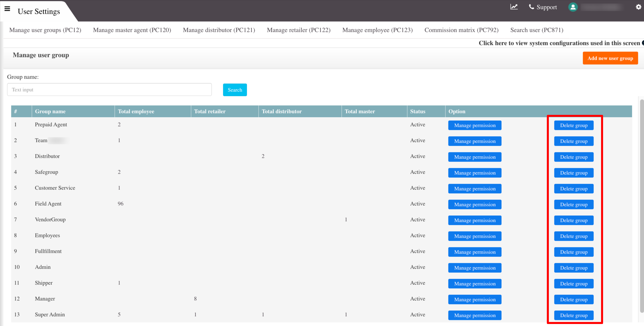The width and height of the screenshot is (644, 326).
Task: Click Add new user group button
Action: click(610, 58)
